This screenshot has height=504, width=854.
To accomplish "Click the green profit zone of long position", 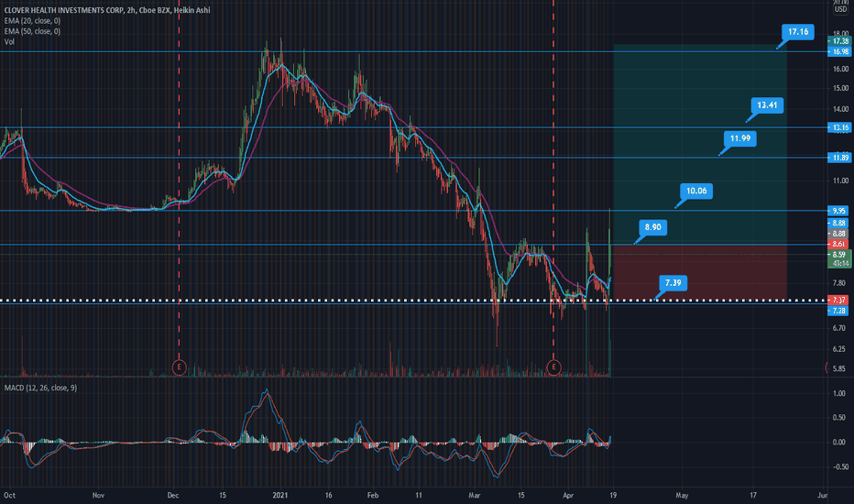I will (x=700, y=145).
